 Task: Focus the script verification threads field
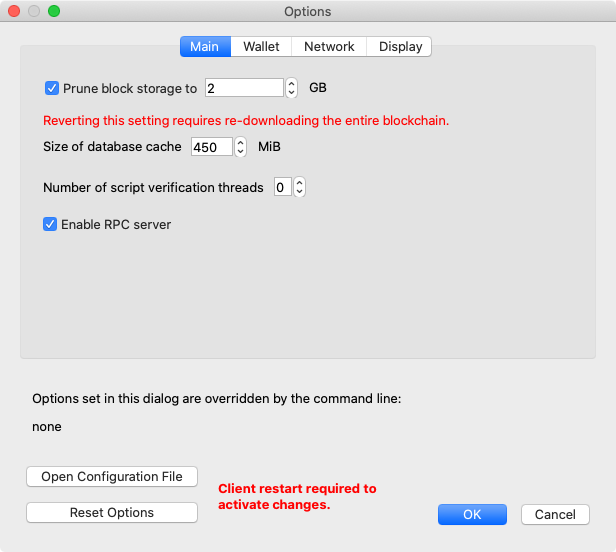click(283, 187)
